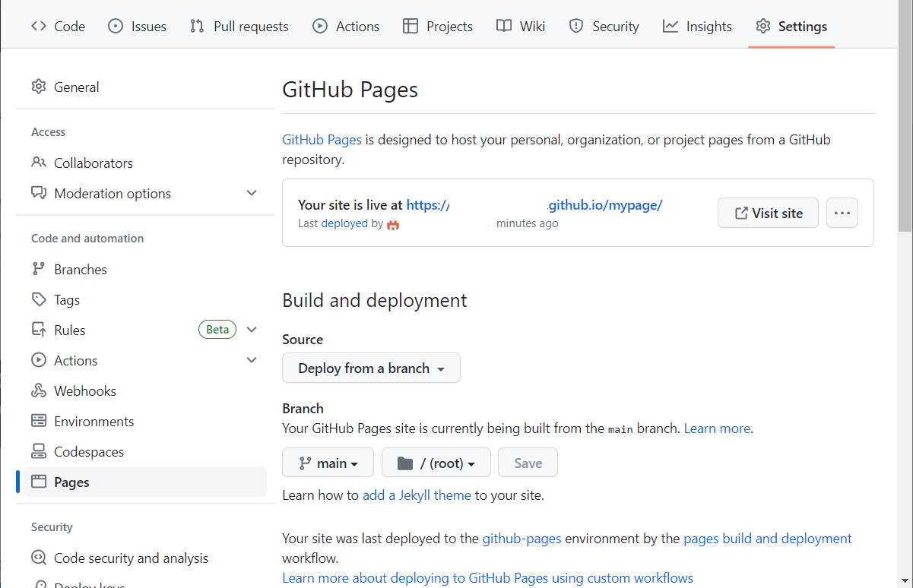Viewport: 913px width, 588px height.
Task: Expand Moderation options chevron
Action: [252, 193]
